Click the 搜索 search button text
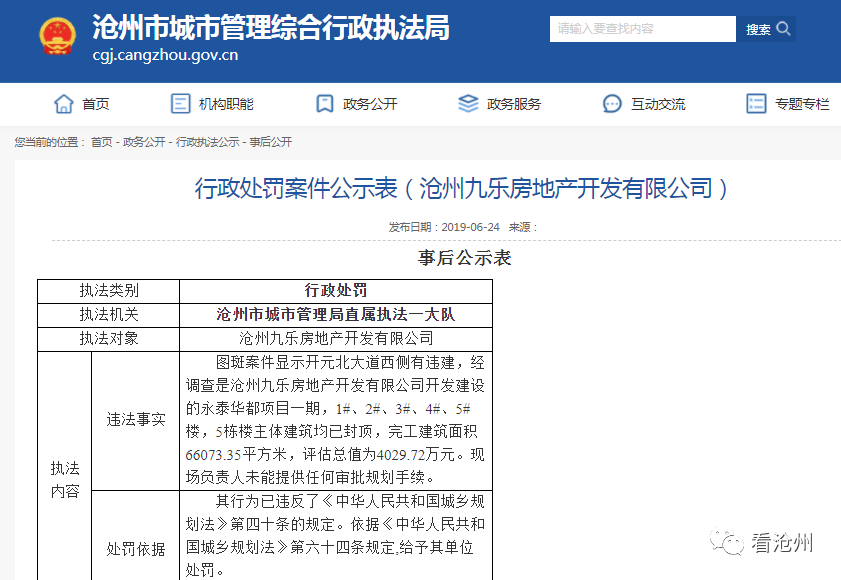 coord(758,30)
